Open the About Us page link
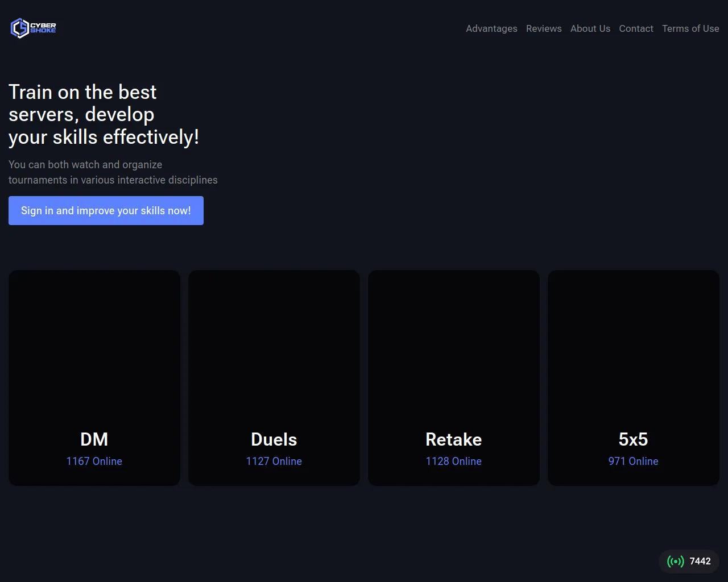728x582 pixels. [590, 28]
